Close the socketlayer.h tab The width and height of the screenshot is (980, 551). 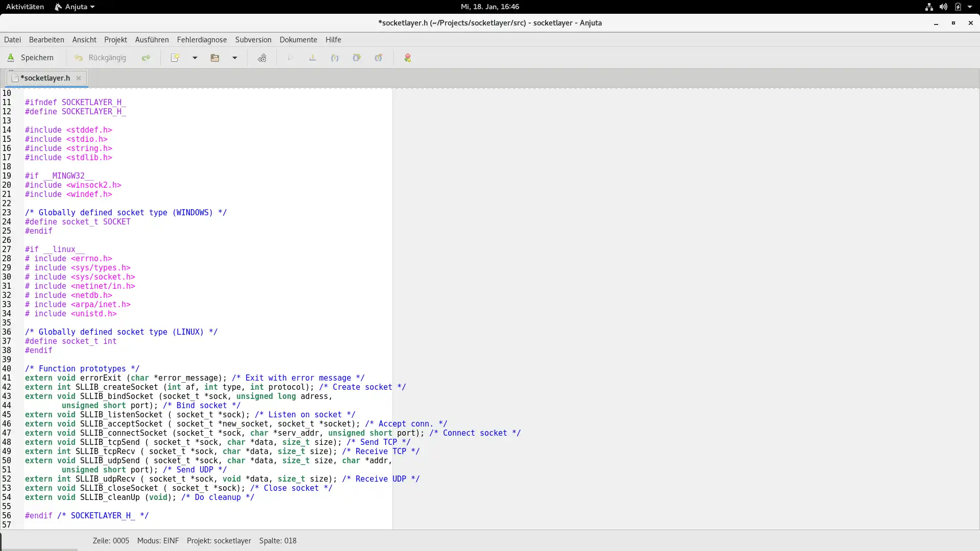[79, 78]
